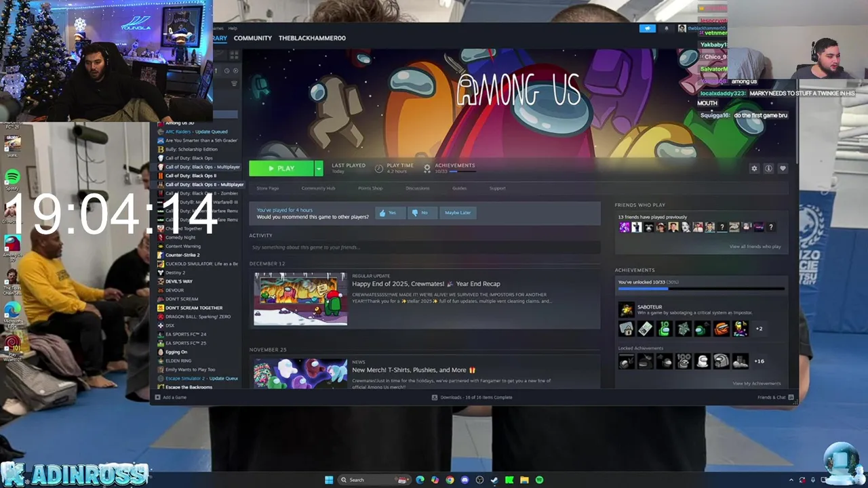Open Steam from the taskbar

pos(494,480)
